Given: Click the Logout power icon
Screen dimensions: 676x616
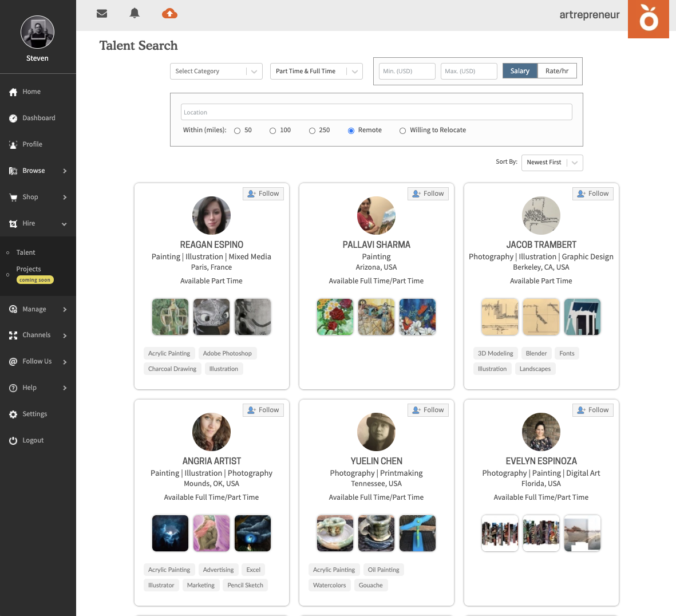Looking at the screenshot, I should point(13,440).
